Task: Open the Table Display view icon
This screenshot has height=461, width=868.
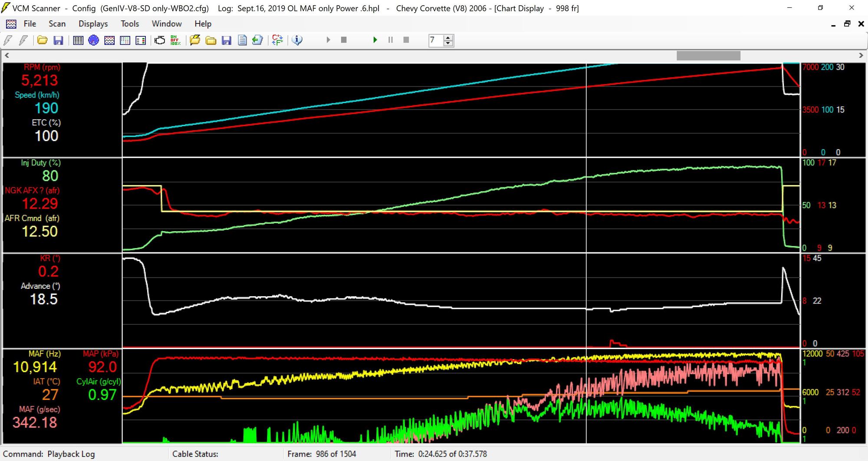Action: click(78, 40)
